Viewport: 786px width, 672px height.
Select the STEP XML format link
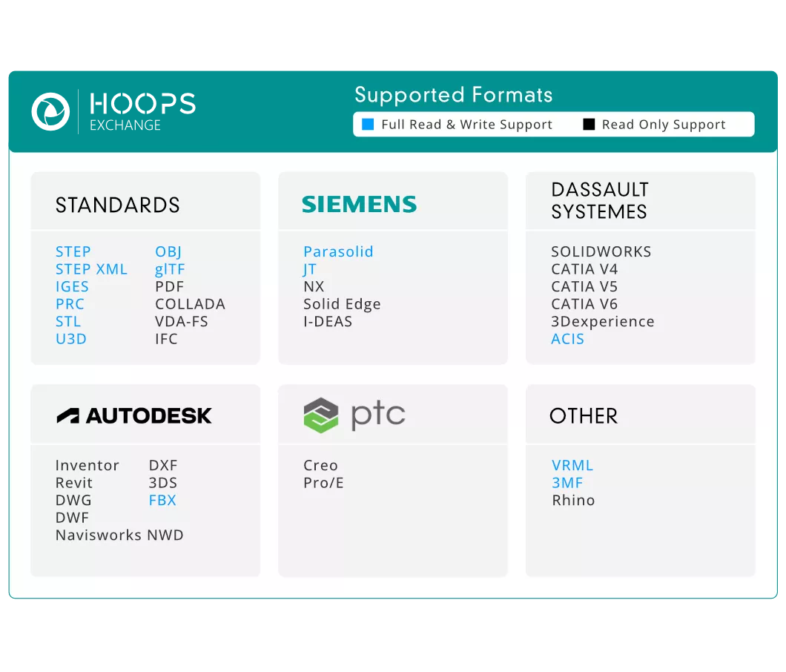coord(91,269)
